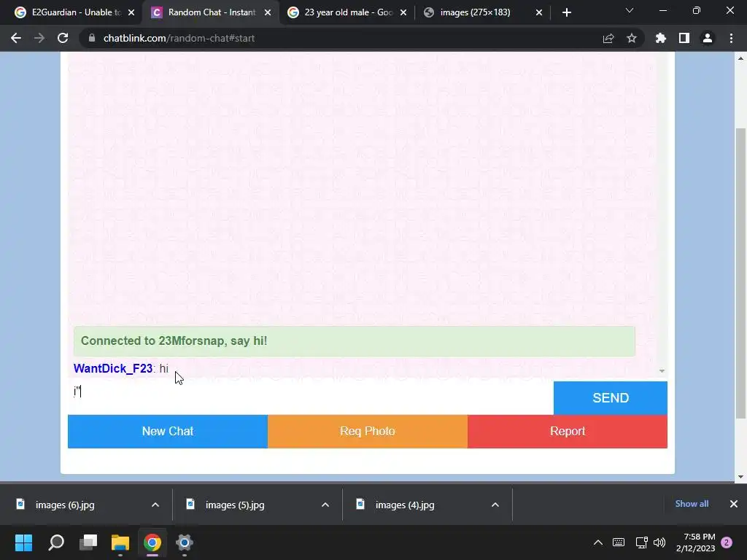747x560 pixels.
Task: Open Settings gear in taskbar
Action: pyautogui.click(x=185, y=542)
